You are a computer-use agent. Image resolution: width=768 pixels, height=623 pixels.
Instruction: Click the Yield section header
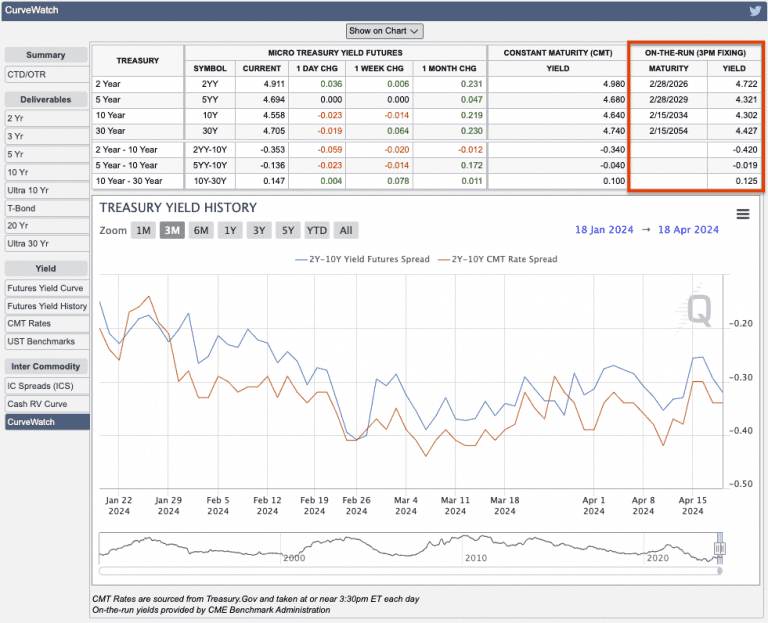46,268
